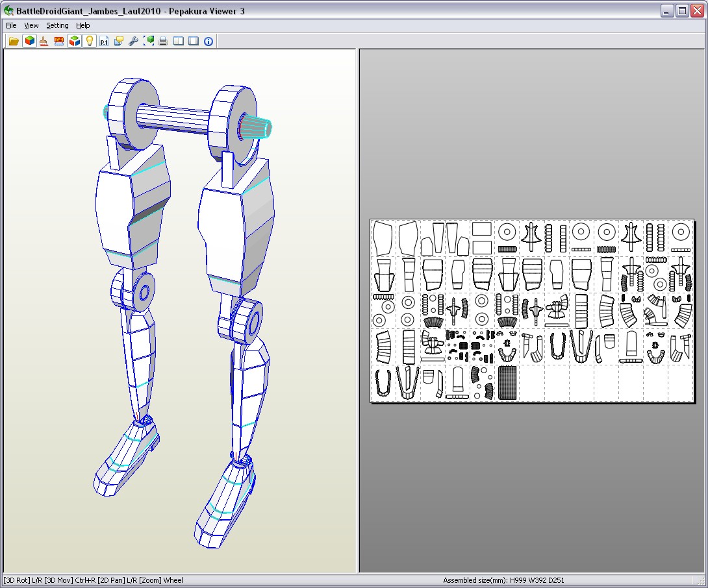Click the vertical splitter between the panes
The height and width of the screenshot is (588, 708).
click(x=357, y=311)
